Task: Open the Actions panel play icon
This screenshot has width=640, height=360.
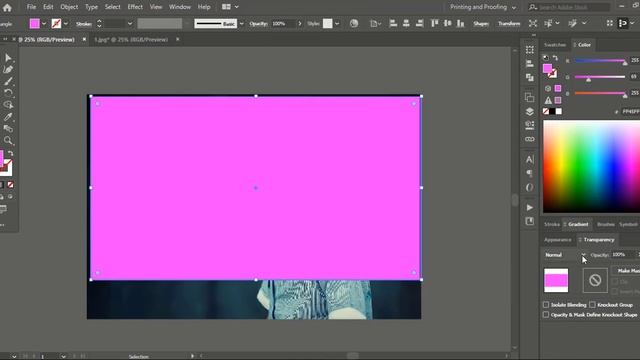Action: [530, 207]
